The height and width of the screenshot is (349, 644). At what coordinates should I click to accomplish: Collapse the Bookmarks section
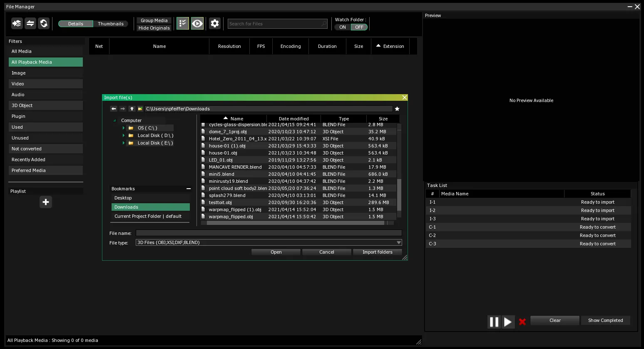[x=189, y=189]
